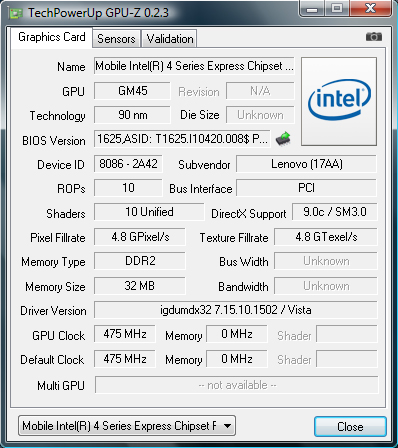Click the Name field value
Image resolution: width=398 pixels, height=448 pixels.
click(194, 66)
